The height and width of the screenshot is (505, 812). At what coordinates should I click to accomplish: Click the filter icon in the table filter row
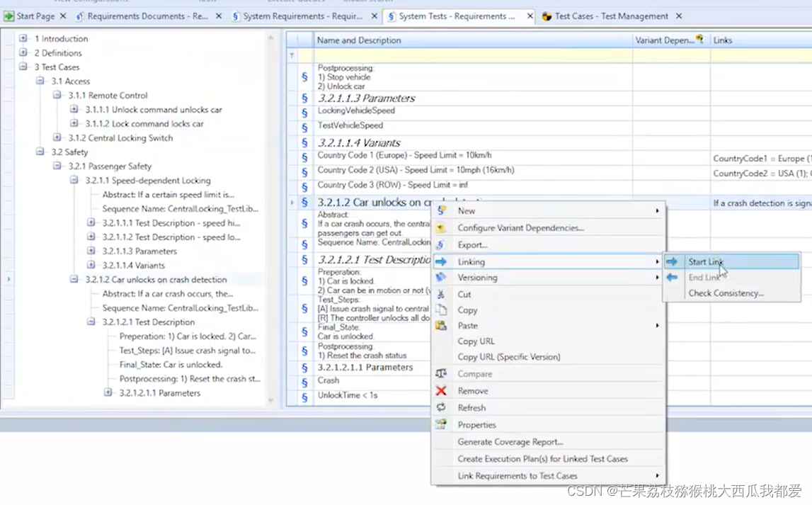click(x=292, y=55)
